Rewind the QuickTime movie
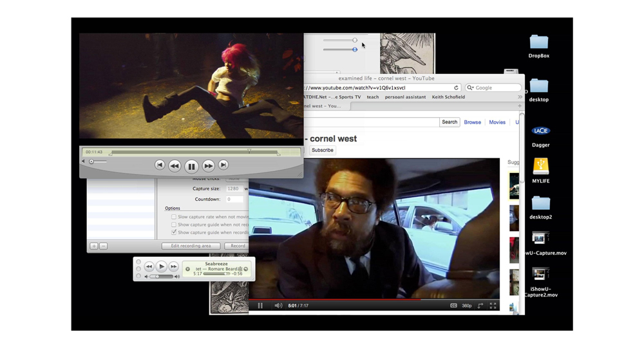The image size is (644, 348). (x=174, y=166)
